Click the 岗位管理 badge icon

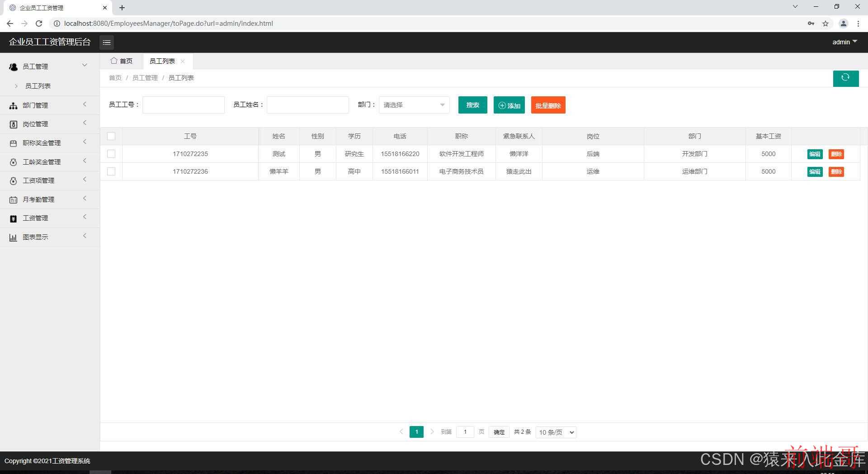tap(13, 124)
